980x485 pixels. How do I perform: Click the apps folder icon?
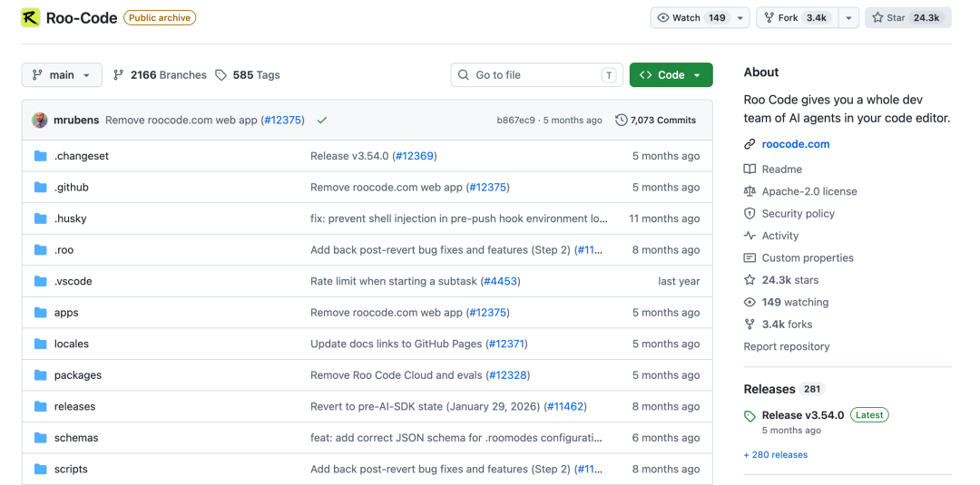41,312
